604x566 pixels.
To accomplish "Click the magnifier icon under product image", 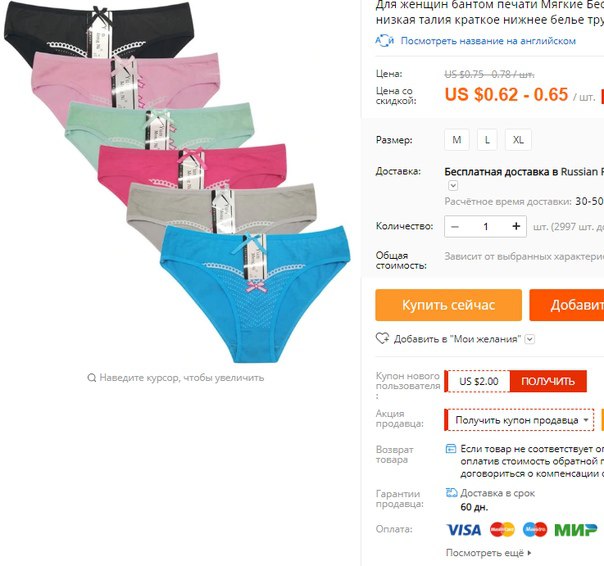I will tap(92, 378).
